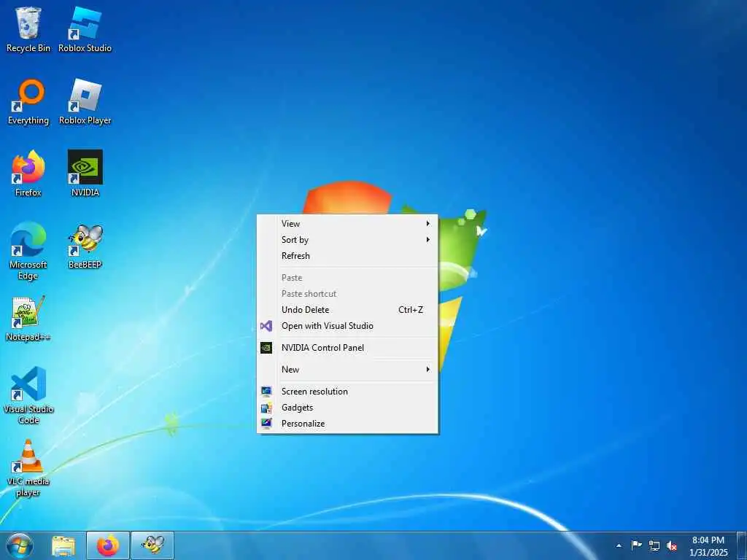
Task: Select the Notepad++ desktop shortcut
Action: click(x=28, y=319)
